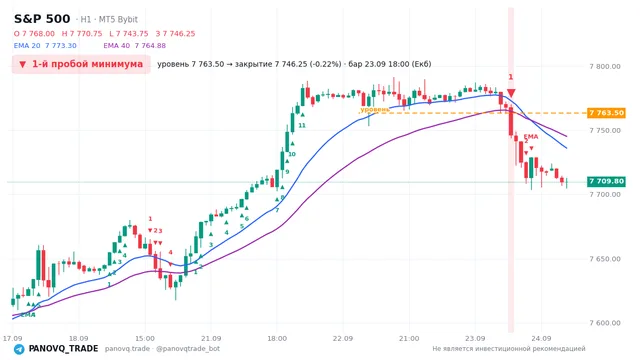Click the red signal number '4' near the 15:00 dip
The height and width of the screenshot is (360, 640).
pos(171,252)
